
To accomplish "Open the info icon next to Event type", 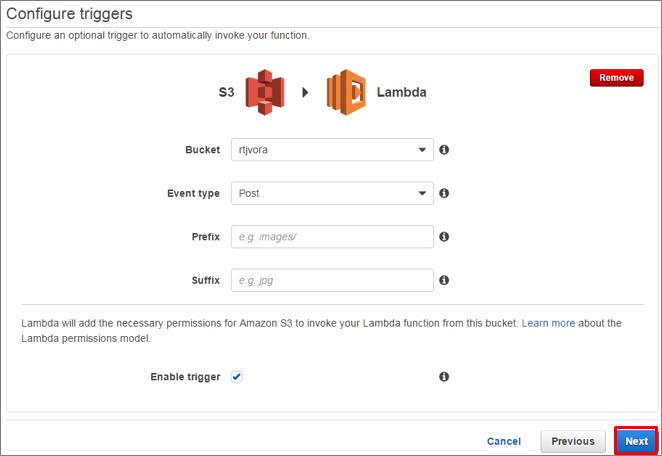I will (x=444, y=193).
